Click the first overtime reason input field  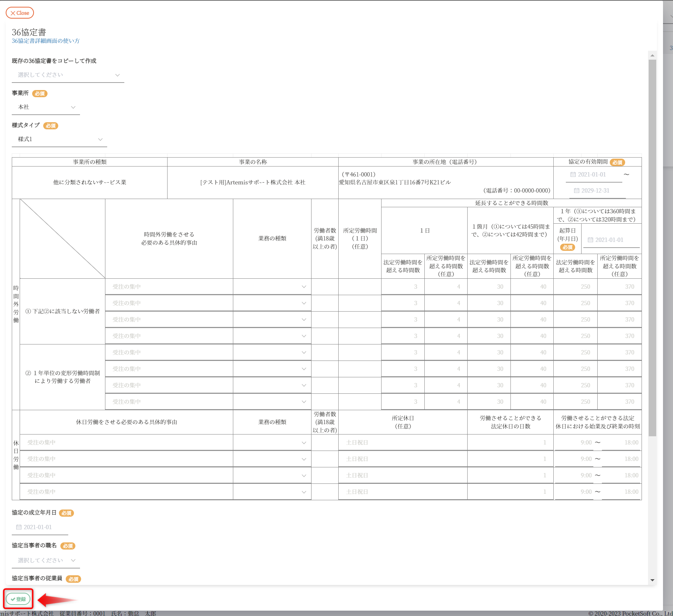(169, 287)
